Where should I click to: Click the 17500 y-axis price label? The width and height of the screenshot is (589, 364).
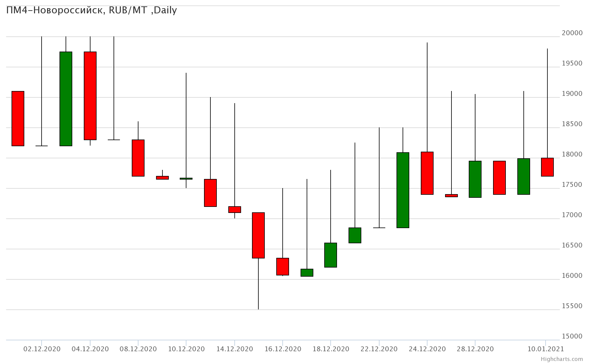[572, 185]
